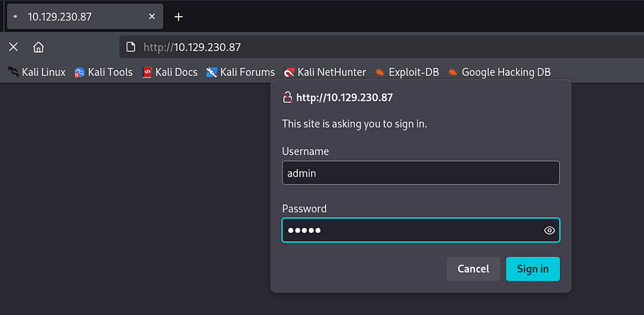Reveal password with the eye icon
The image size is (644, 315).
550,231
